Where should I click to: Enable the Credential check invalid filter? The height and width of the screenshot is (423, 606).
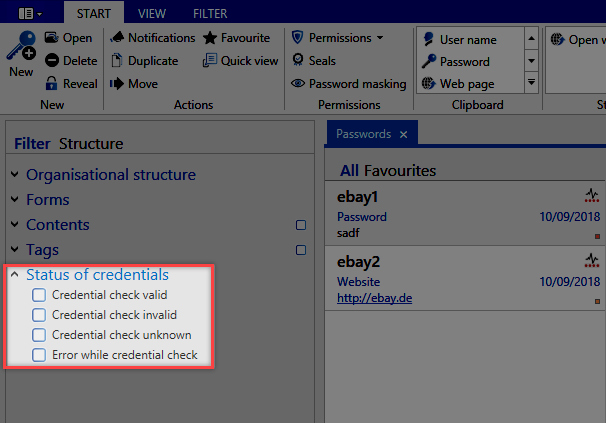coord(39,315)
